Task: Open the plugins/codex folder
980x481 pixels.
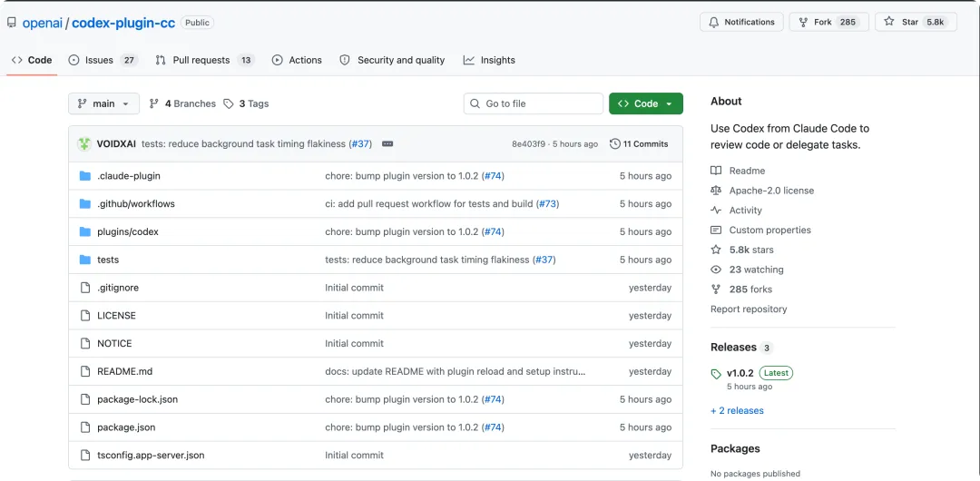Action: 128,231
